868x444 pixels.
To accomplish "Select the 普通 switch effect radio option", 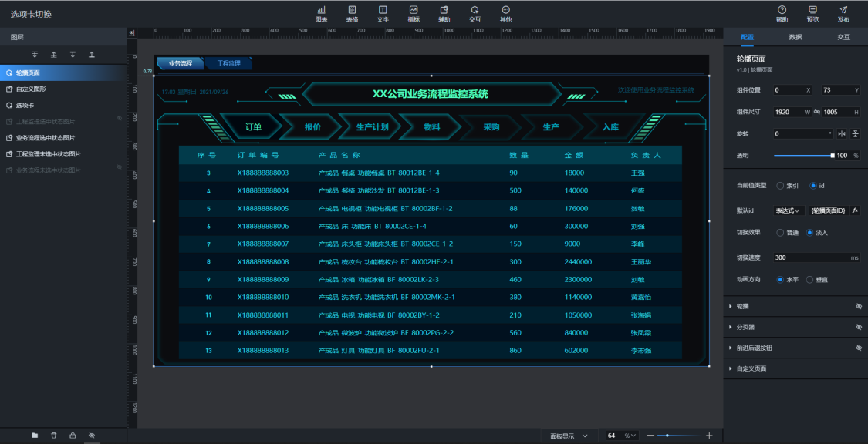I will click(x=780, y=233).
